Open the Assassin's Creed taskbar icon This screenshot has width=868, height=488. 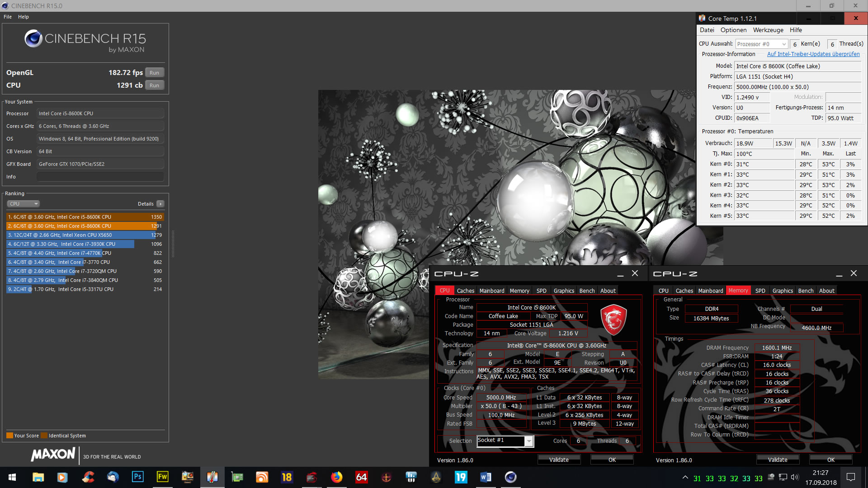click(436, 477)
